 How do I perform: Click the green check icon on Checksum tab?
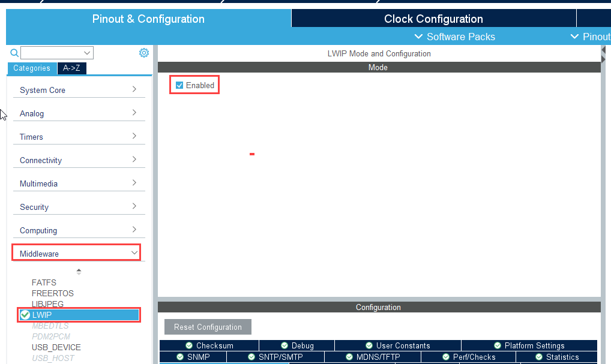[189, 345]
